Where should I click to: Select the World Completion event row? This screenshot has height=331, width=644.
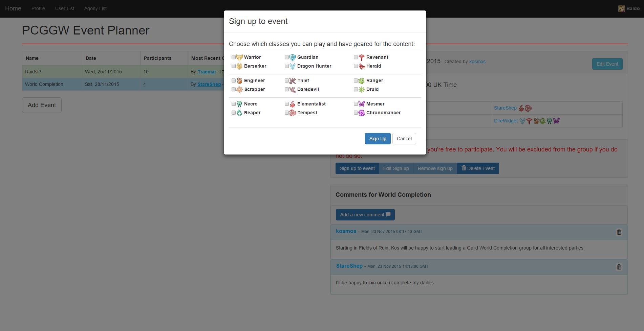123,84
